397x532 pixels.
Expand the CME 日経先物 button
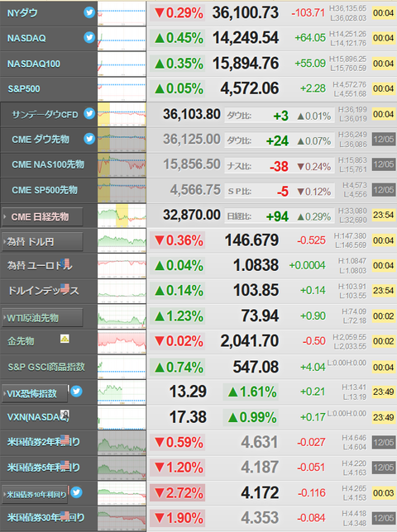(x=42, y=216)
